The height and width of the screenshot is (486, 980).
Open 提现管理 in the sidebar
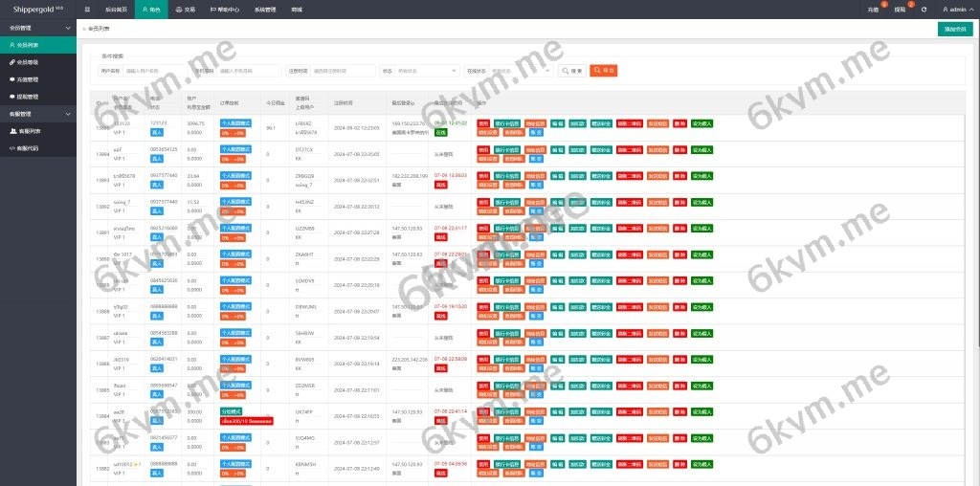tap(28, 97)
